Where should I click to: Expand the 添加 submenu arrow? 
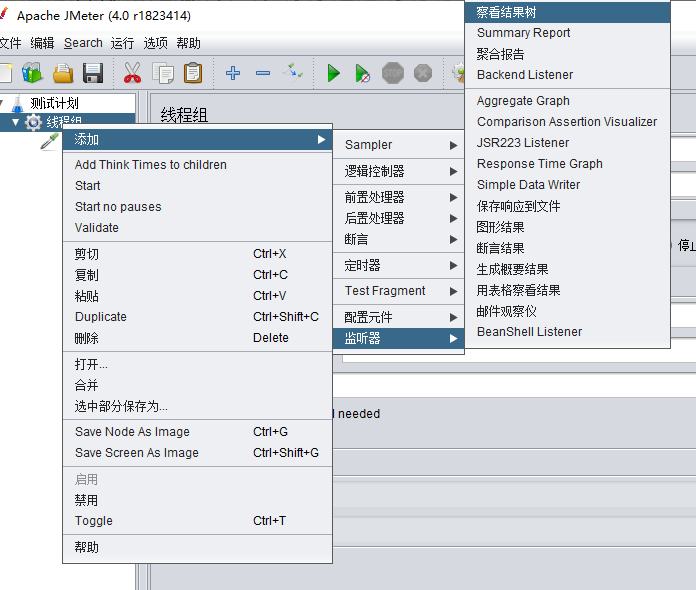point(321,139)
